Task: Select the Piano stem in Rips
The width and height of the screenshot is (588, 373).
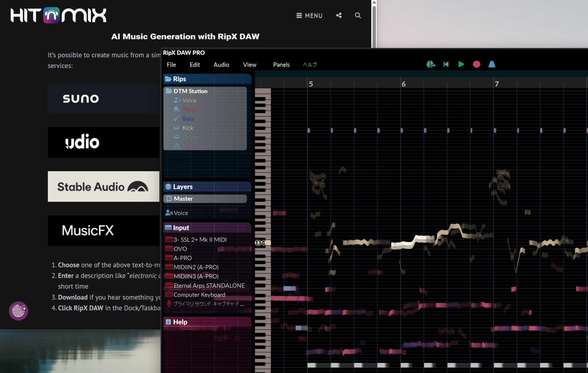Action: coord(189,109)
